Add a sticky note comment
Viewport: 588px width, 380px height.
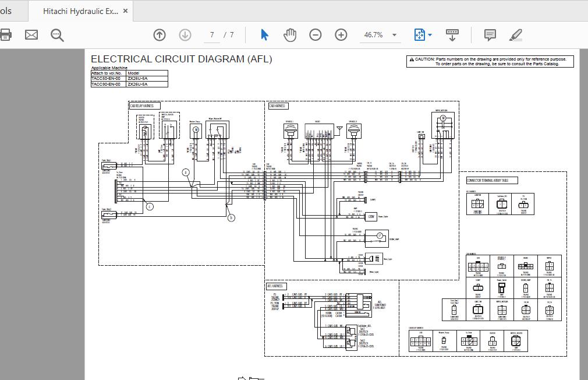(x=490, y=35)
